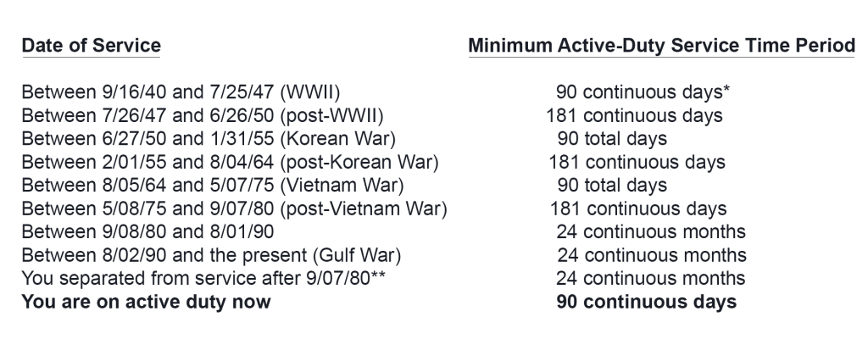Select the Vietnam War service dates
The width and height of the screenshot is (868, 339).
(213, 185)
